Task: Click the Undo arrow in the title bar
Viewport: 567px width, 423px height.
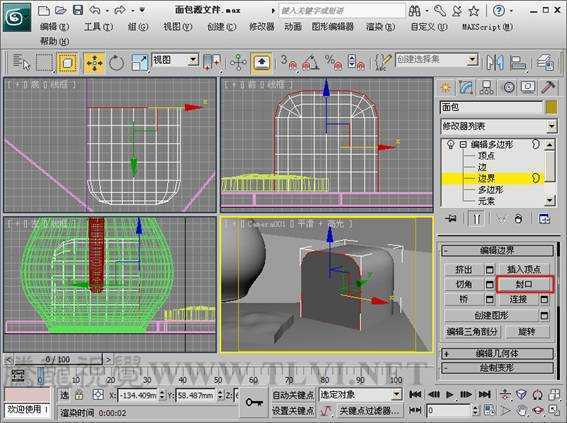Action: (95, 10)
